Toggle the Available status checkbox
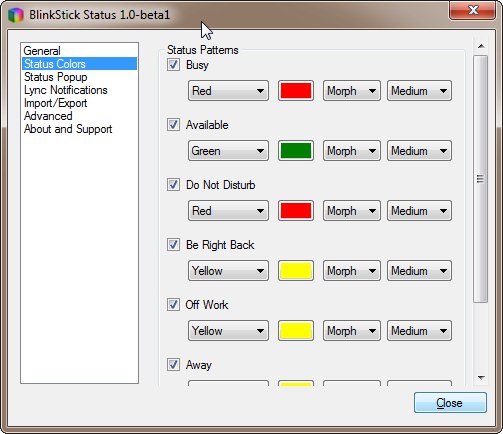 pyautogui.click(x=173, y=125)
